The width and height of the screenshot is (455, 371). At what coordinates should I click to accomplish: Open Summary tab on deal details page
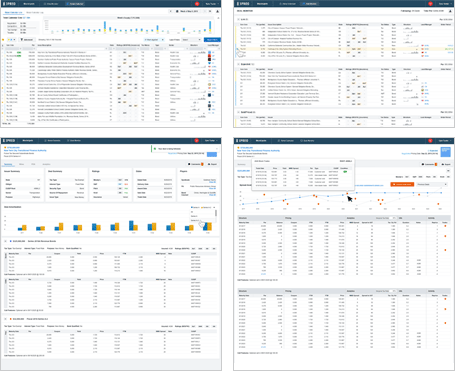(8, 164)
